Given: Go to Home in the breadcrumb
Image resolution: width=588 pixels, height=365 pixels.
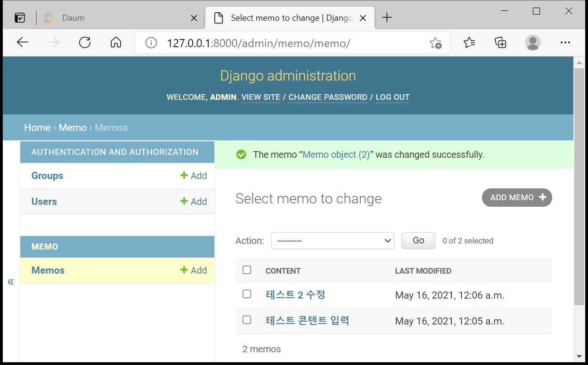Looking at the screenshot, I should click(37, 128).
